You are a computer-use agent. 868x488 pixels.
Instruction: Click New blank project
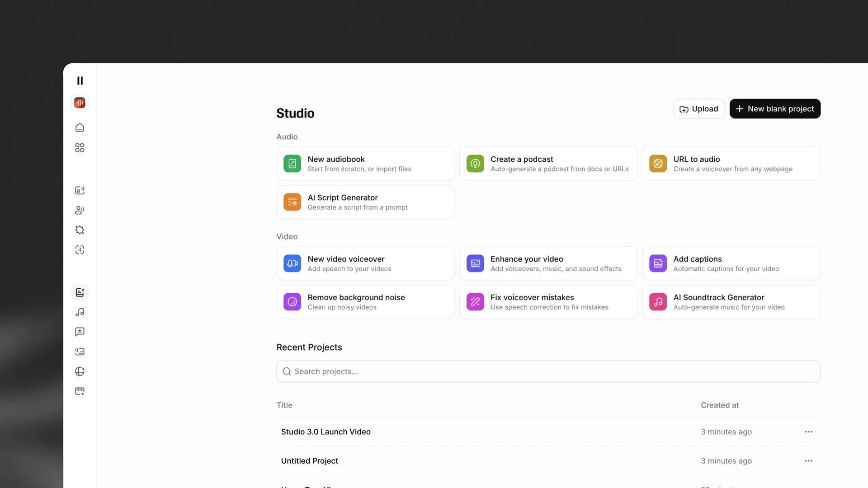click(x=774, y=109)
